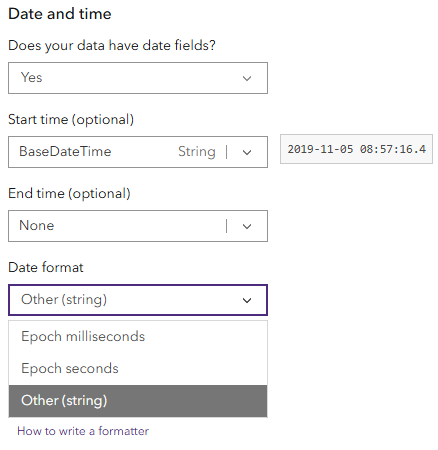The height and width of the screenshot is (450, 438).
Task: Open the End time None dropdown
Action: (x=138, y=226)
